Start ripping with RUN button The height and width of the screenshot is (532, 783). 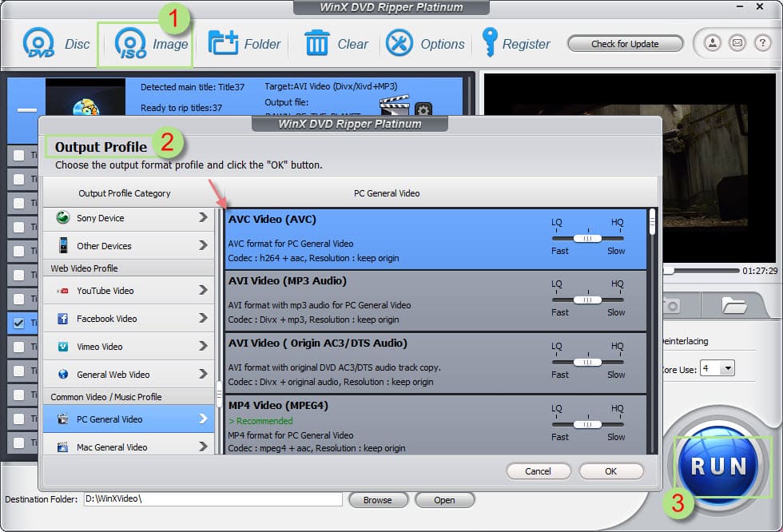coord(719,466)
